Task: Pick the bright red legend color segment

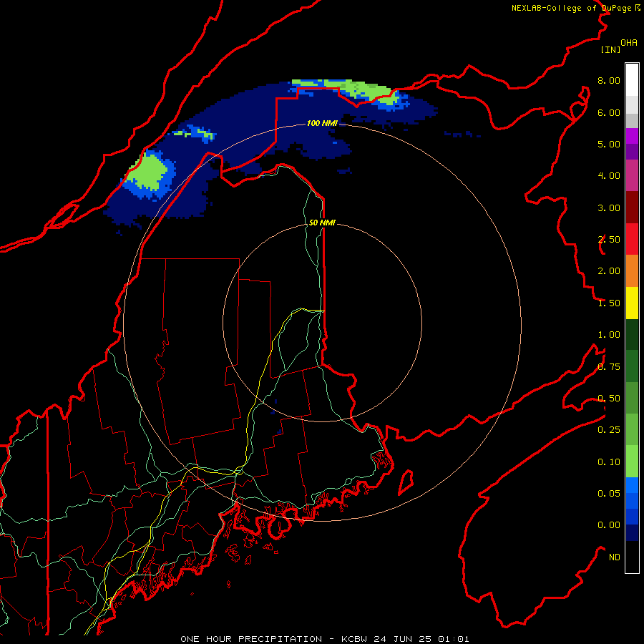Action: 632,239
